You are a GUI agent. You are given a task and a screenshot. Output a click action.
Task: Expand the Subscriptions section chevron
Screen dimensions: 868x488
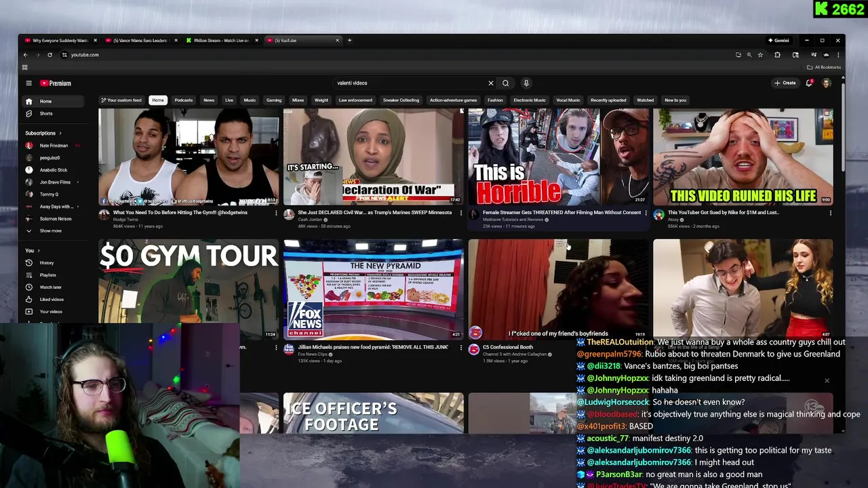coord(60,134)
